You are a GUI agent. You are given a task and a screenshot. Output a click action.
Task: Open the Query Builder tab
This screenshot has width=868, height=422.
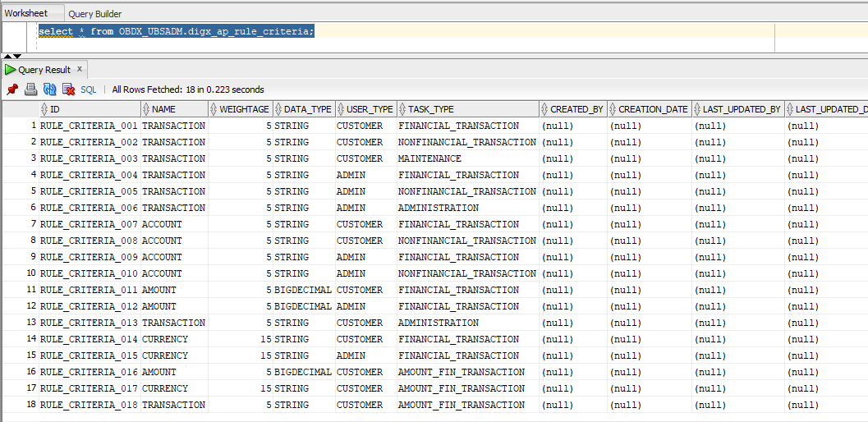[95, 14]
